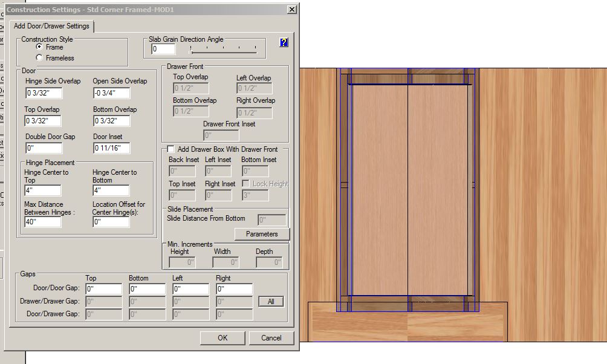This screenshot has height=364, width=607.
Task: Close the Construction Settings dialog
Action: pyautogui.click(x=291, y=10)
